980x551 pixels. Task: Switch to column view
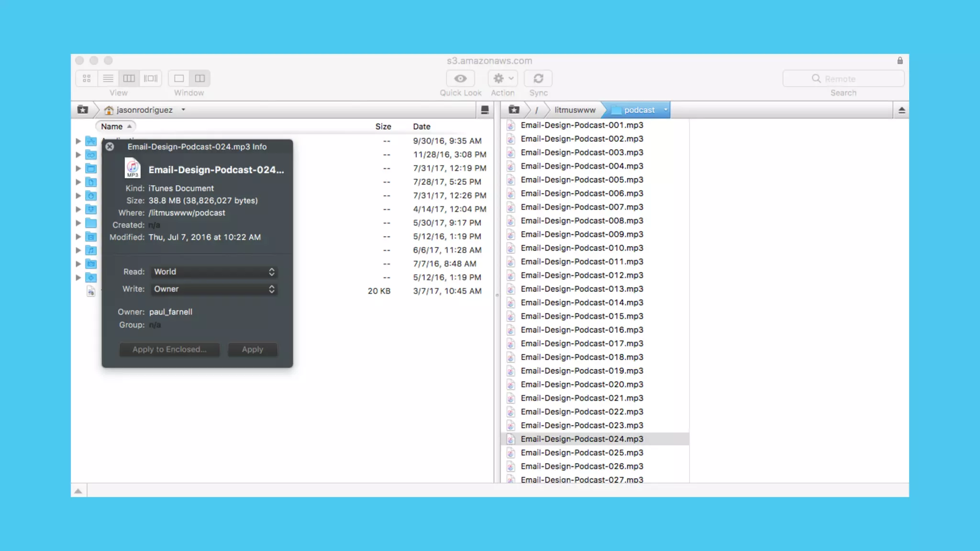coord(129,78)
